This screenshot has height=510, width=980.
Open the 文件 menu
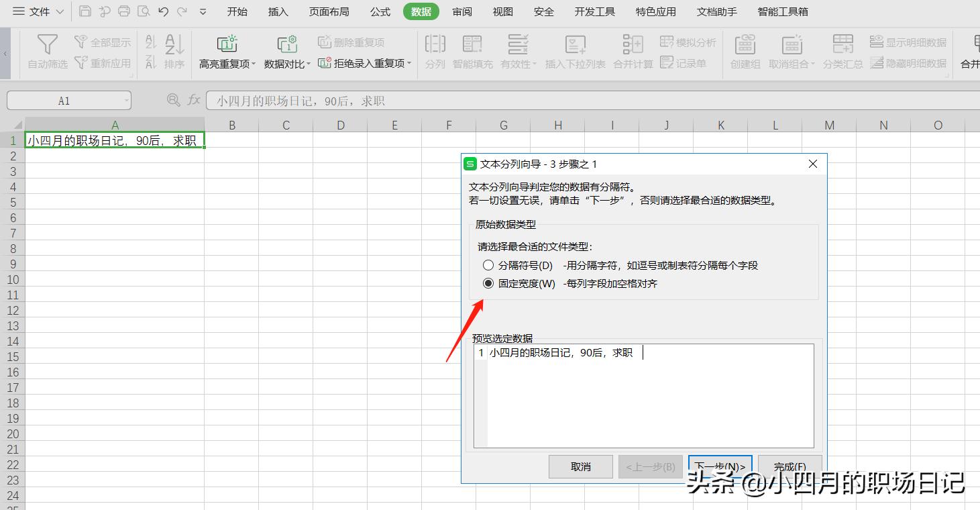(x=37, y=11)
